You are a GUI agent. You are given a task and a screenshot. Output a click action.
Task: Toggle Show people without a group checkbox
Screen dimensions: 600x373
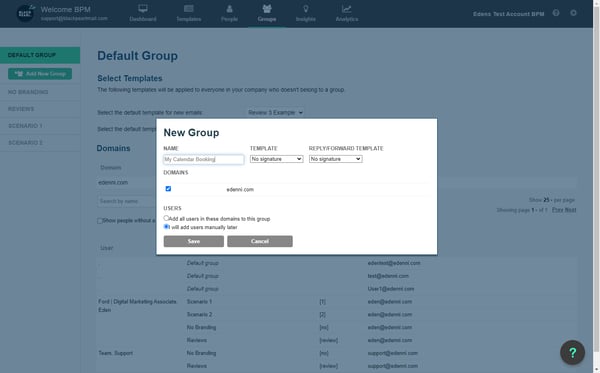99,221
